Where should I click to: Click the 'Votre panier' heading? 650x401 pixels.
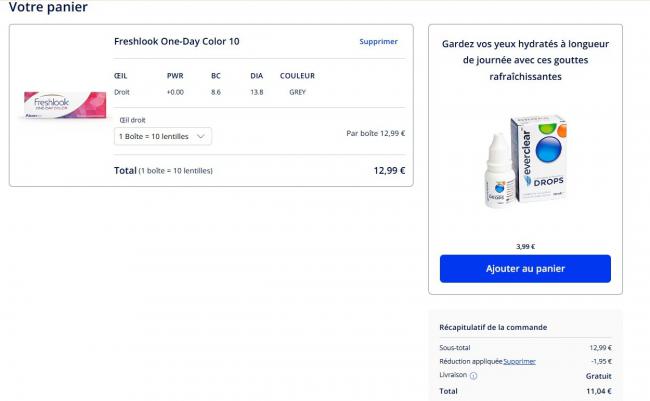point(48,7)
